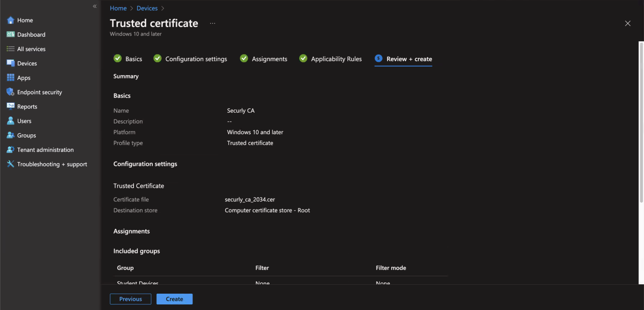Click the All services list icon

11,49
